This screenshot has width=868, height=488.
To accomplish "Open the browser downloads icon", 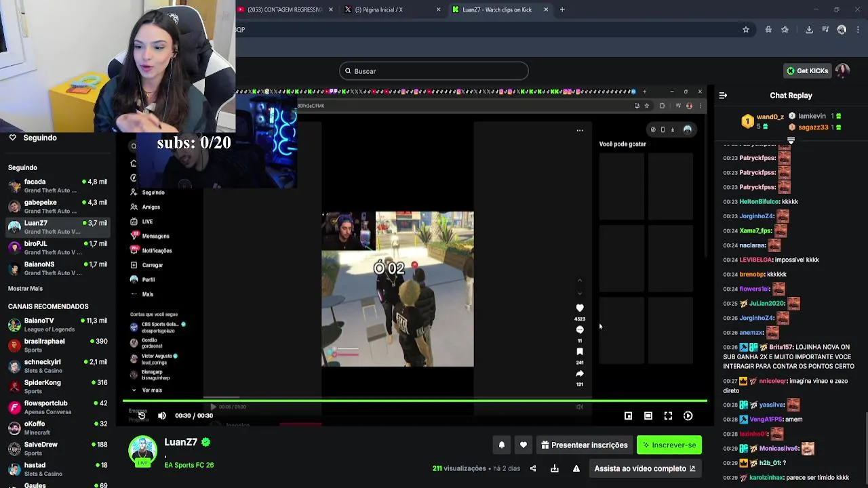I will point(809,30).
